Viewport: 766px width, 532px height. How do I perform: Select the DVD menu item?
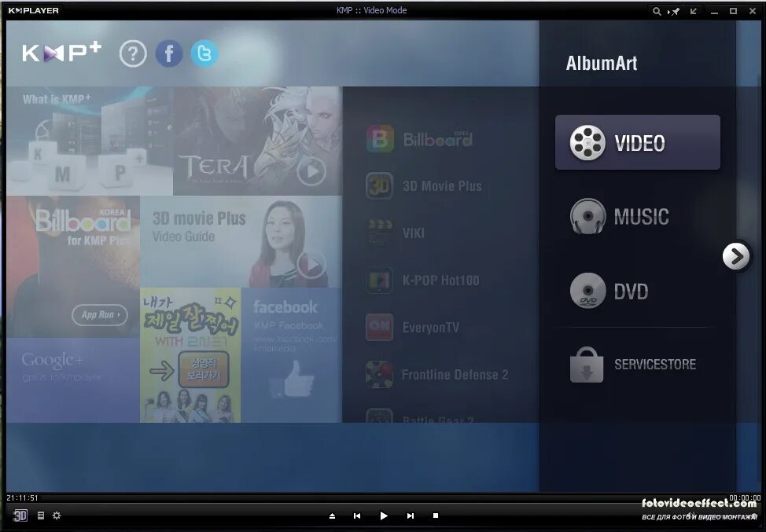coord(609,292)
